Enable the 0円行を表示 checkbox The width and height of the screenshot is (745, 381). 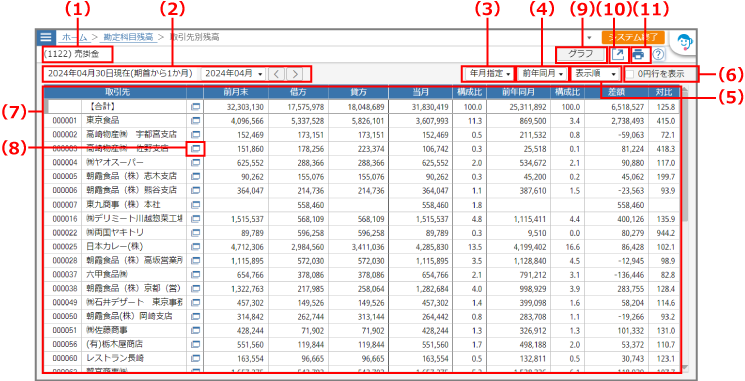pos(630,74)
